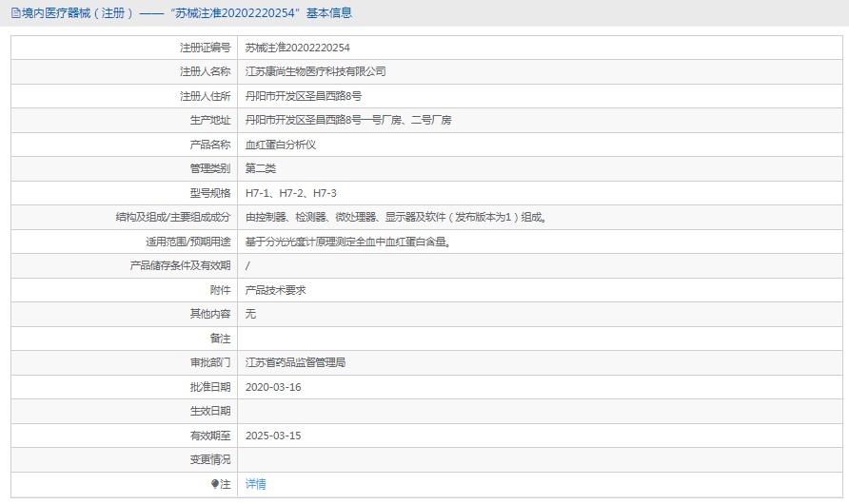The image size is (849, 504).
Task: Click the 产品名称 label
Action: [210, 145]
